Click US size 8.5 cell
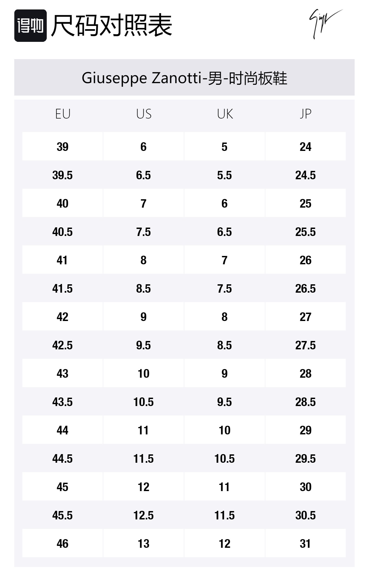The width and height of the screenshot is (389, 588). 143,289
